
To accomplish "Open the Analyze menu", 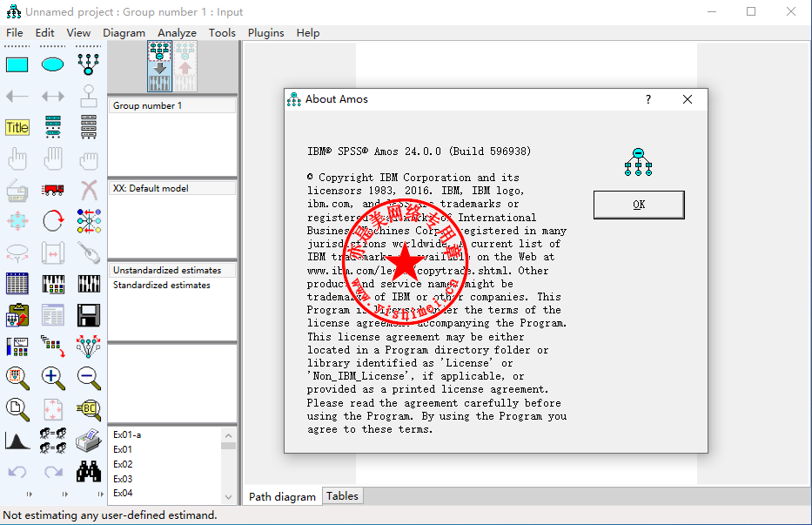I will (x=177, y=33).
